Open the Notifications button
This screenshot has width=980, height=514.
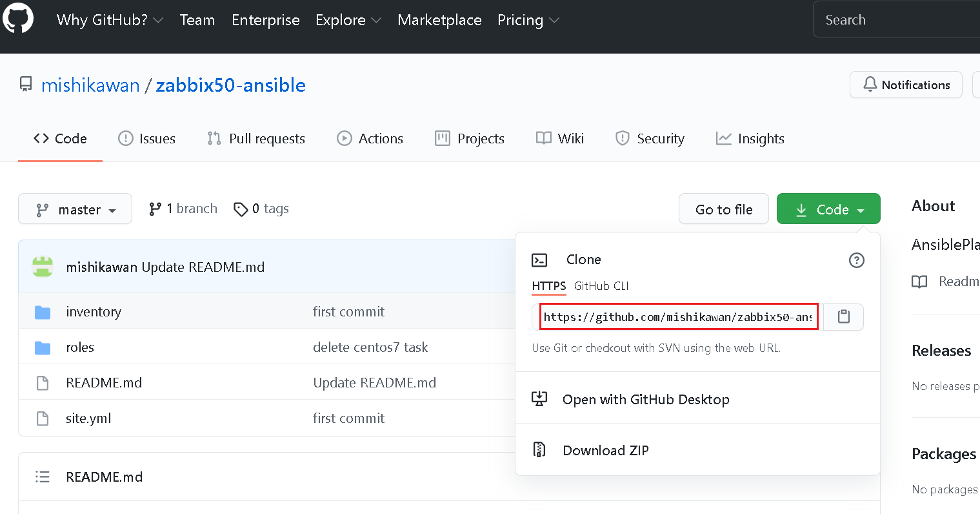(x=906, y=85)
